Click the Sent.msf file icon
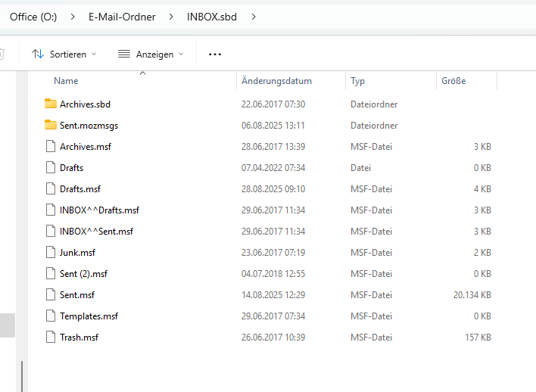Image resolution: width=536 pixels, height=392 pixels. coord(51,294)
